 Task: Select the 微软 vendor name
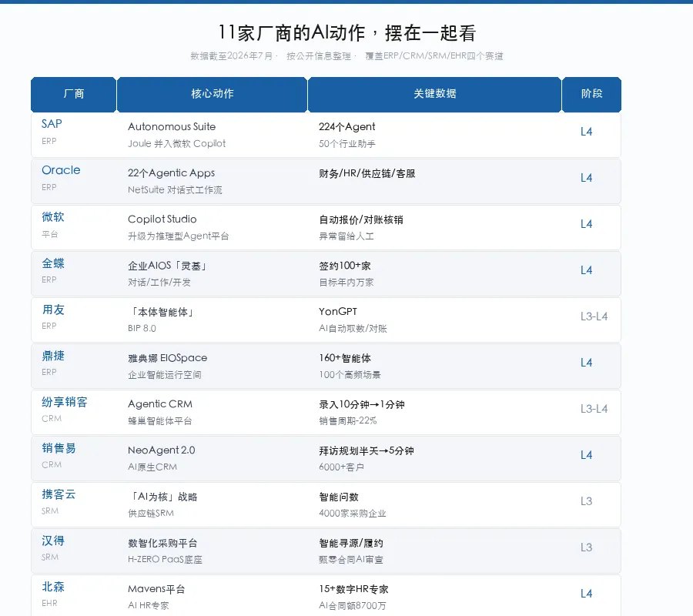53,217
